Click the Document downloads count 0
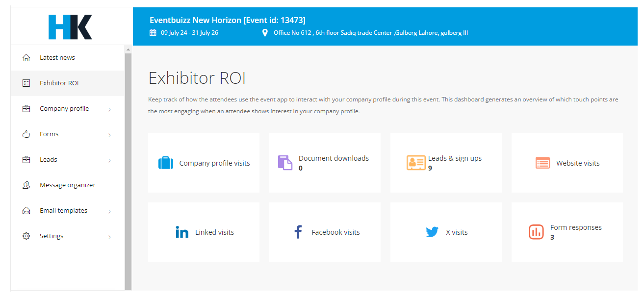The width and height of the screenshot is (644, 296). click(301, 168)
